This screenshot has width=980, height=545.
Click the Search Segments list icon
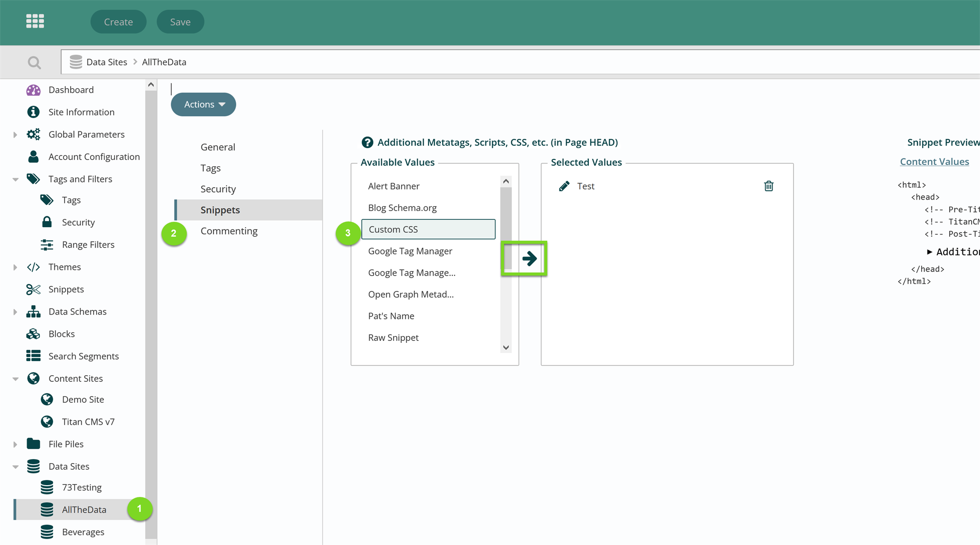click(x=33, y=356)
